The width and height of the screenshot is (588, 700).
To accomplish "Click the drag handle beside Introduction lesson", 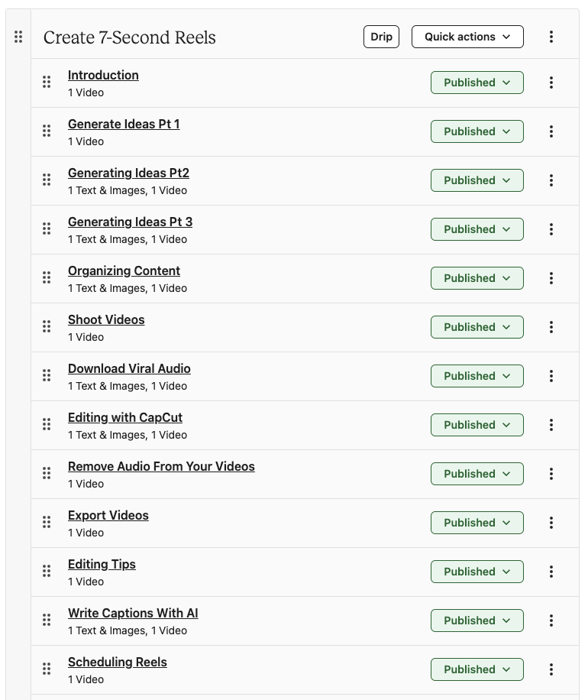I will tap(47, 83).
